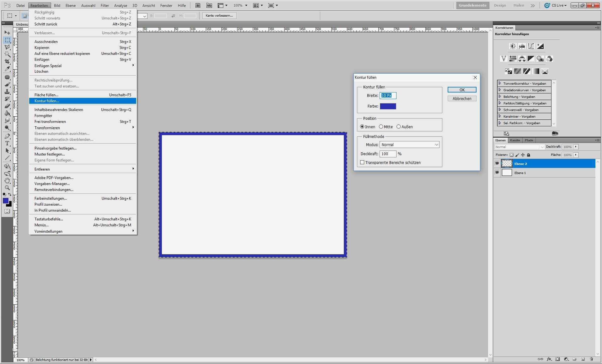The height and width of the screenshot is (364, 602).
Task: Expand Gradationskurven - Vorgaben presets
Action: pos(500,90)
